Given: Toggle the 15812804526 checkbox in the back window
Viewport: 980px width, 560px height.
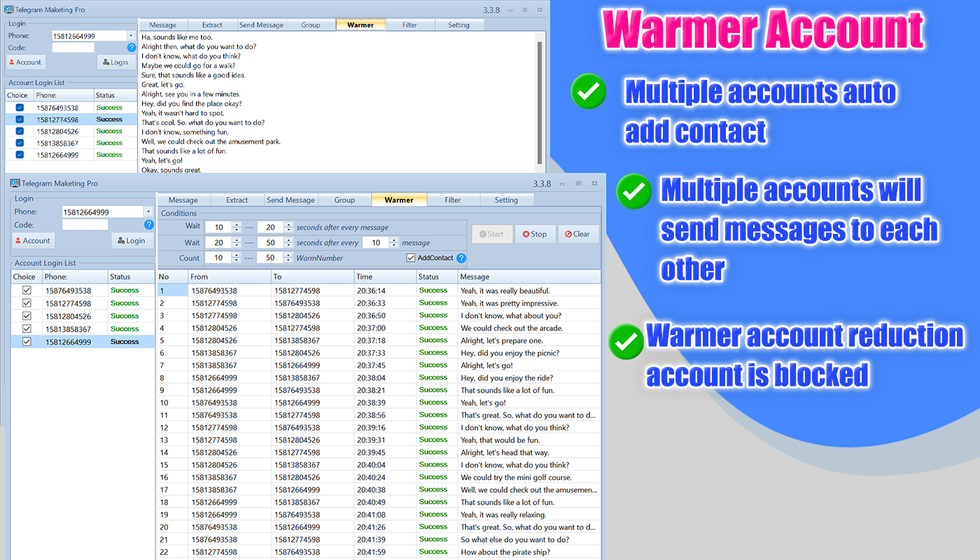Looking at the screenshot, I should click(x=20, y=131).
